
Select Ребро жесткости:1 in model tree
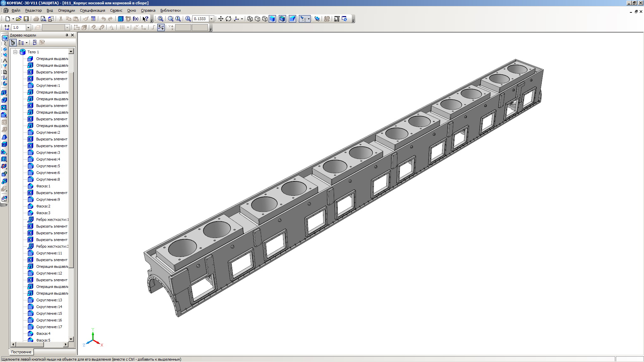[52, 220]
